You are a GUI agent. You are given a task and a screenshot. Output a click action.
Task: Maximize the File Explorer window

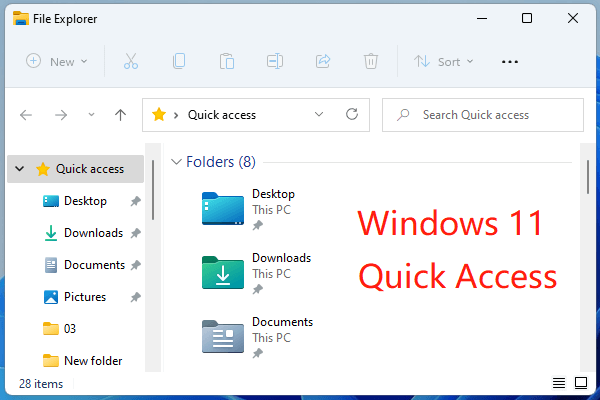point(527,18)
